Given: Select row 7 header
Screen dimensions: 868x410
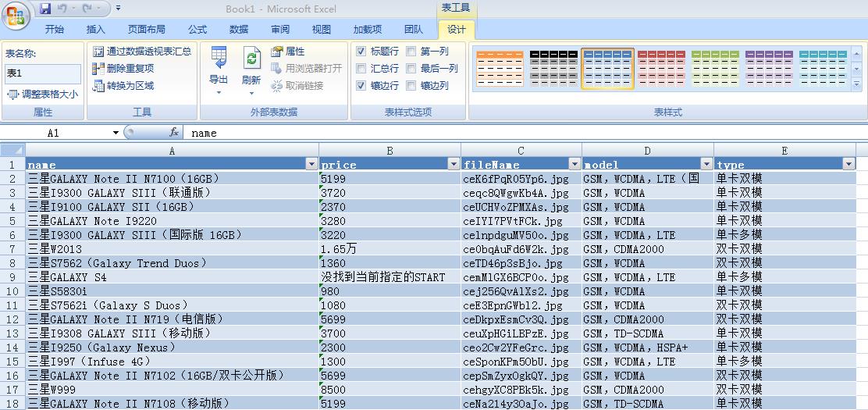Looking at the screenshot, I should tap(12, 249).
